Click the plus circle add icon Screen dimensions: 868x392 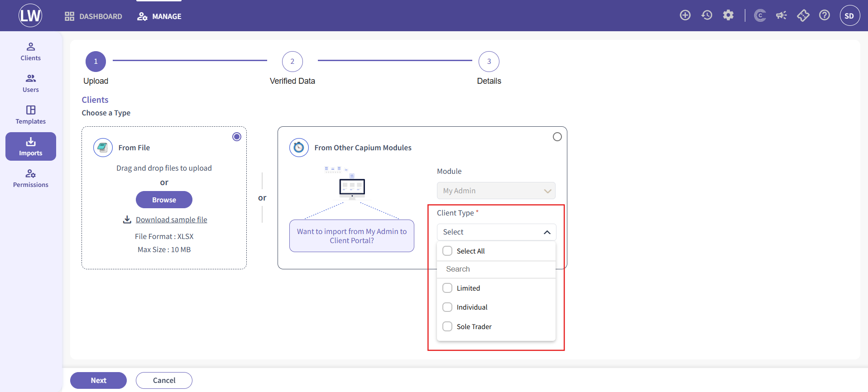[x=685, y=15]
